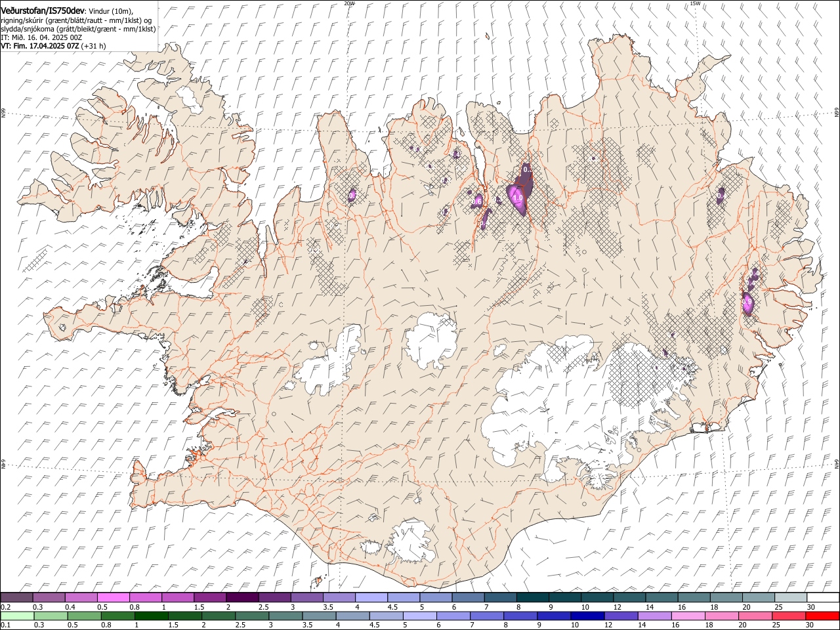This screenshot has width=840, height=630.
Task: Lower legend row swatch between 25 and 30
Action: [x=789, y=616]
